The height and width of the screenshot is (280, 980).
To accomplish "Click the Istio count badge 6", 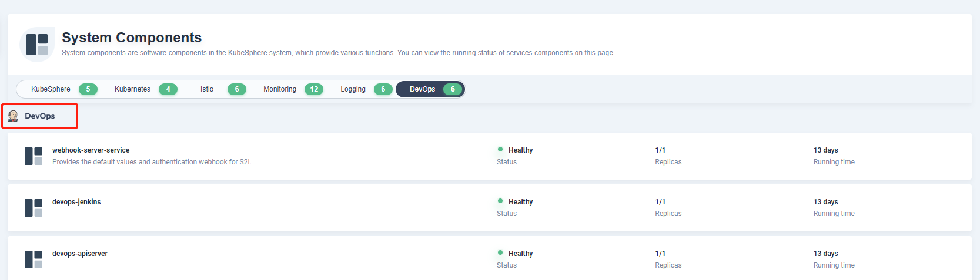I will click(x=237, y=89).
